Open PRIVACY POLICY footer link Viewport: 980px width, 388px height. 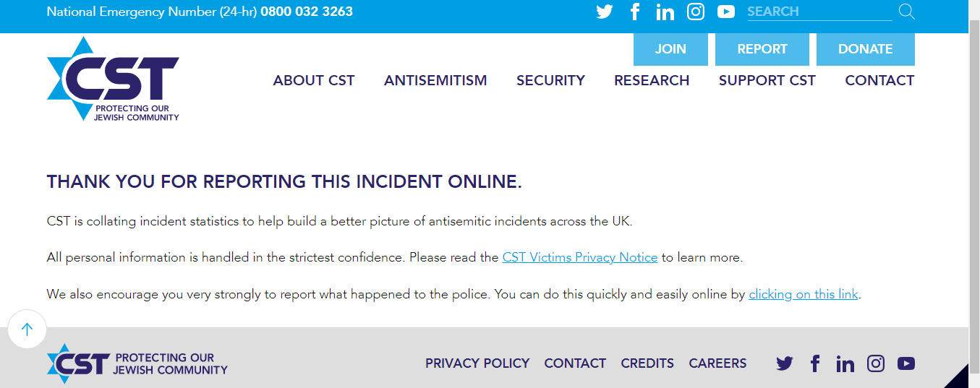point(477,363)
